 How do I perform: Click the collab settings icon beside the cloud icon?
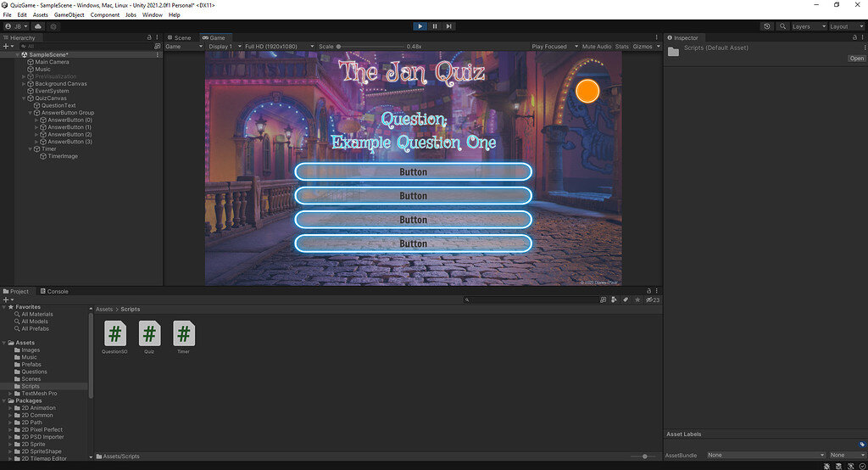click(x=53, y=26)
